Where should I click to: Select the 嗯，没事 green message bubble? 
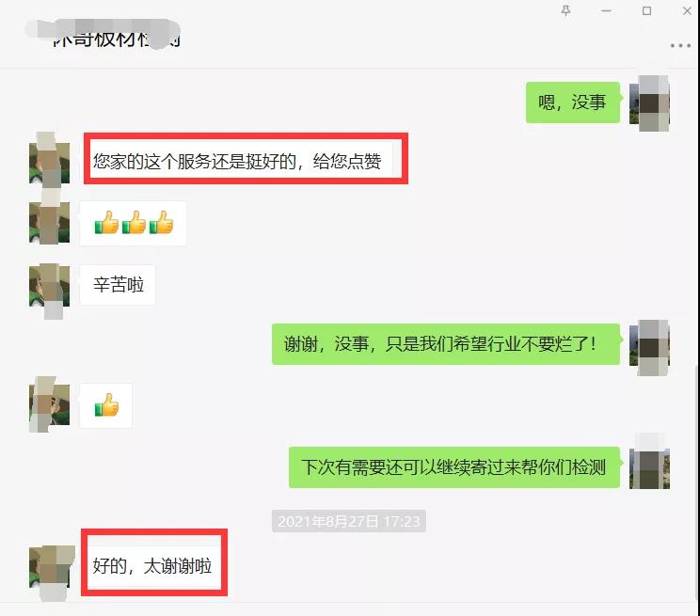click(573, 103)
